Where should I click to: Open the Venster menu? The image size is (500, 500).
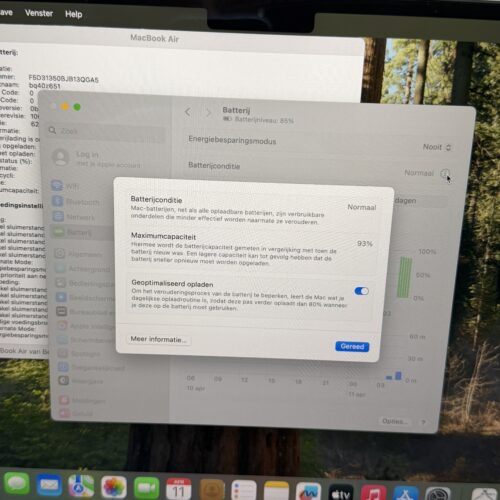click(x=39, y=13)
